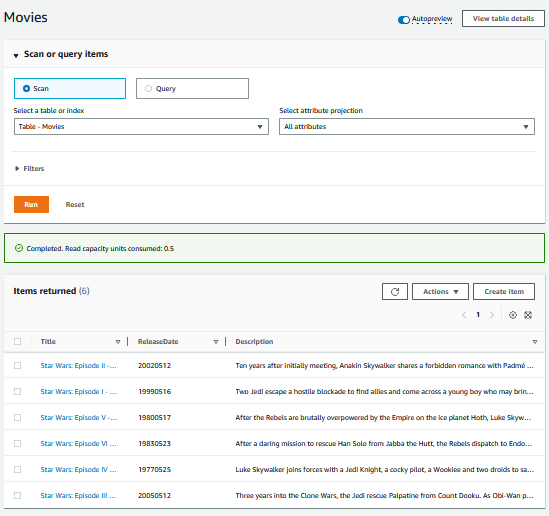The image size is (549, 516).
Task: Click description starting 'Two Jedi escape a hostile blockade'
Action: point(384,391)
